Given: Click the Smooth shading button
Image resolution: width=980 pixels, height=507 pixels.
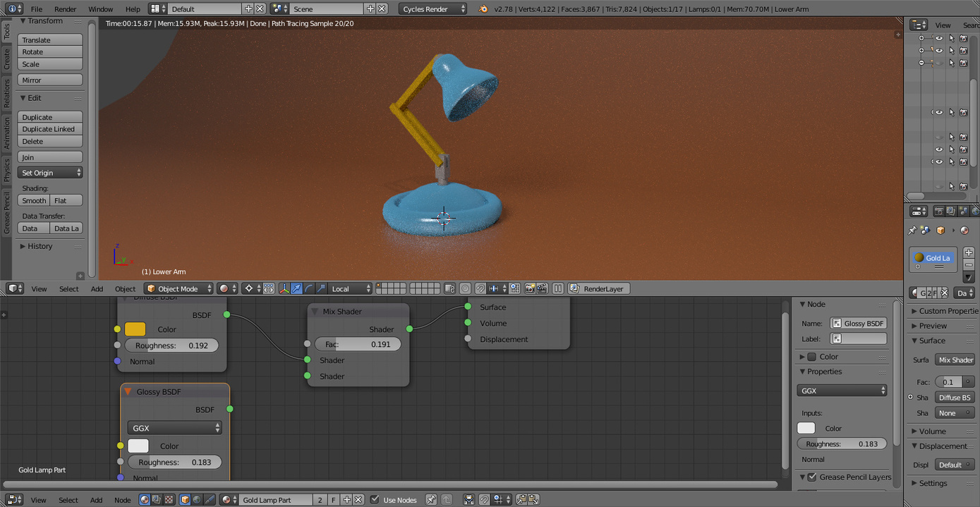Looking at the screenshot, I should 34,200.
